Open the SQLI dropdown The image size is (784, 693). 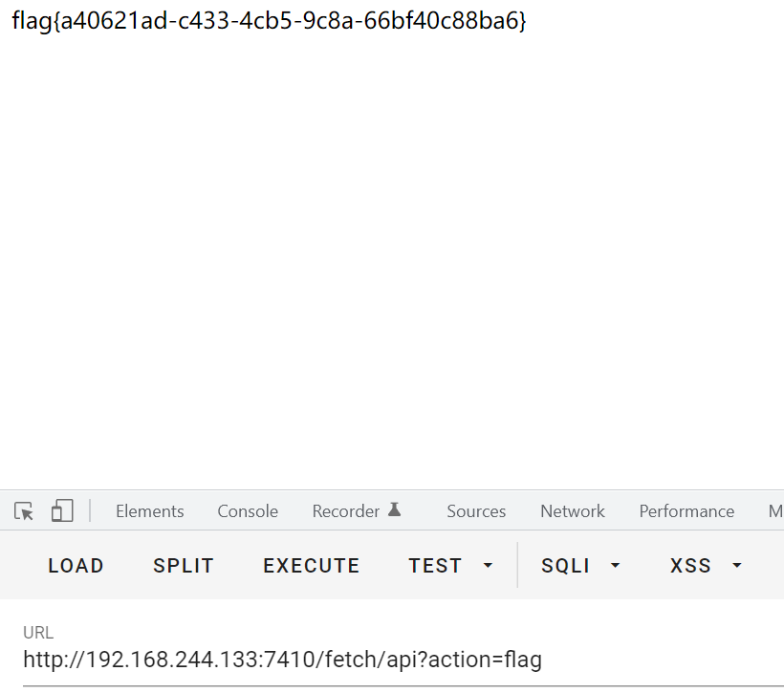pyautogui.click(x=581, y=566)
